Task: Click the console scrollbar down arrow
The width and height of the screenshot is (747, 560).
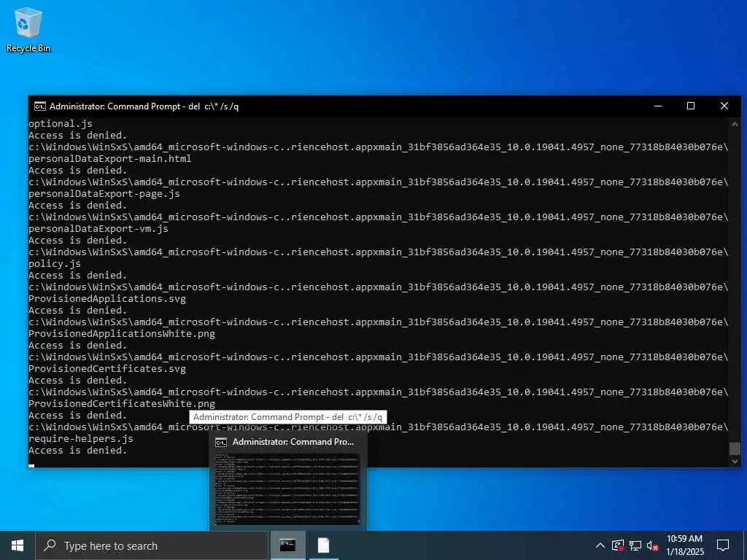Action: click(x=735, y=461)
